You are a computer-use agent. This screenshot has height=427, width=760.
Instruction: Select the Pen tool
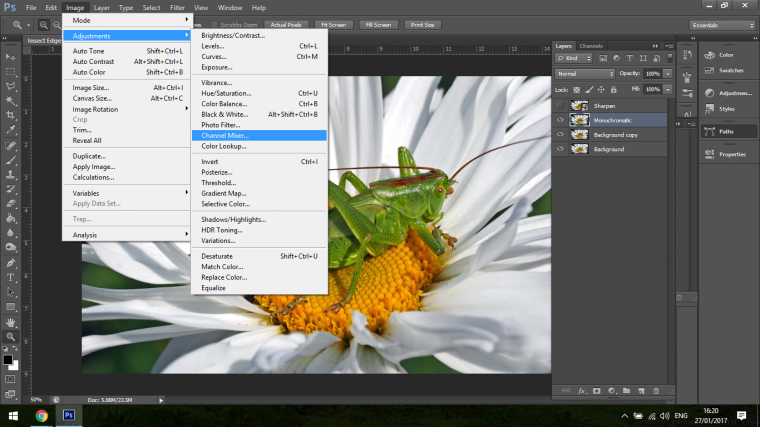coord(10,263)
